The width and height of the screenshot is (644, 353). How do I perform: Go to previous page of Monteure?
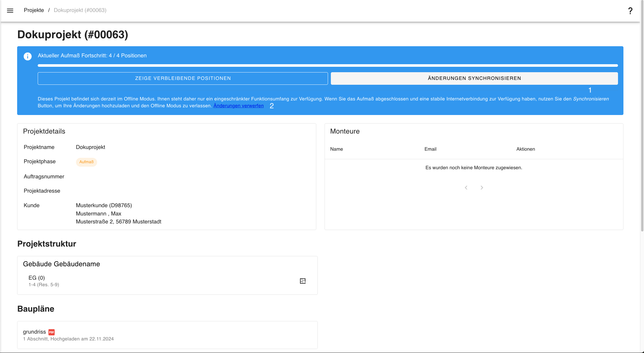(x=466, y=187)
